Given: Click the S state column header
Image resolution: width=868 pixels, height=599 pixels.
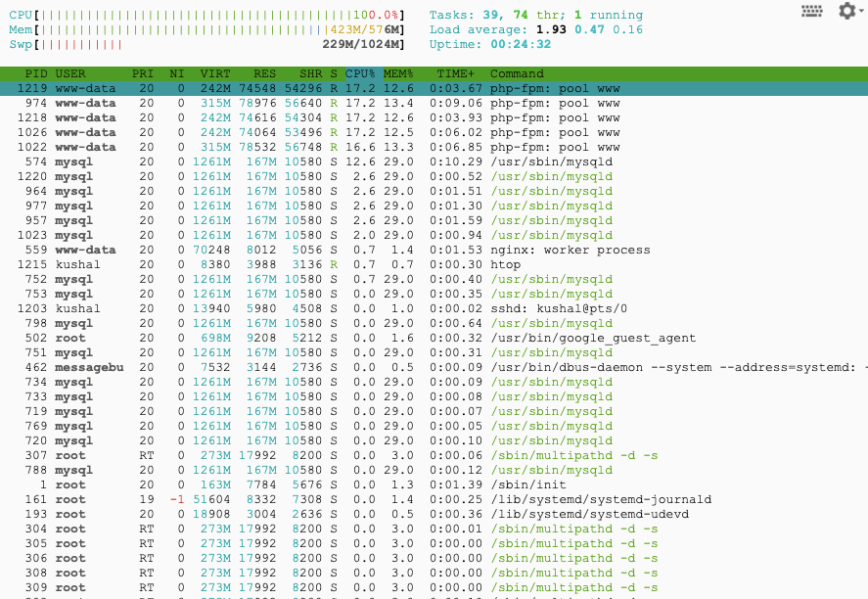Looking at the screenshot, I should point(334,73).
